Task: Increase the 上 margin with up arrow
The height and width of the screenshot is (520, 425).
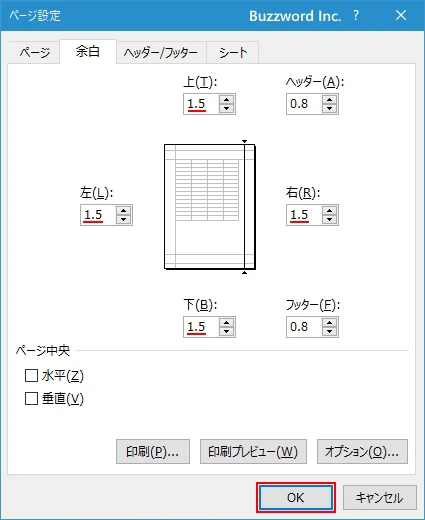Action: click(227, 100)
